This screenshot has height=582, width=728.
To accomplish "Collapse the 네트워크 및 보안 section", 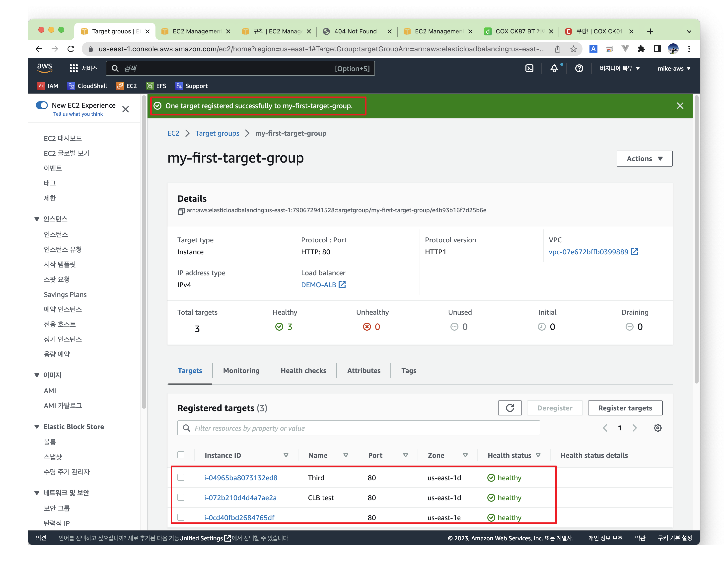I will coord(37,492).
